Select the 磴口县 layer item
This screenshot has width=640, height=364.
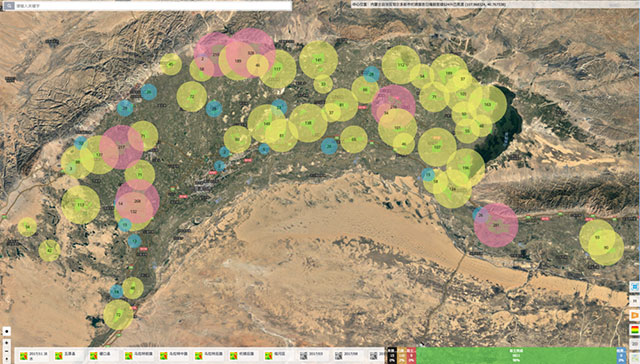[x=104, y=355]
